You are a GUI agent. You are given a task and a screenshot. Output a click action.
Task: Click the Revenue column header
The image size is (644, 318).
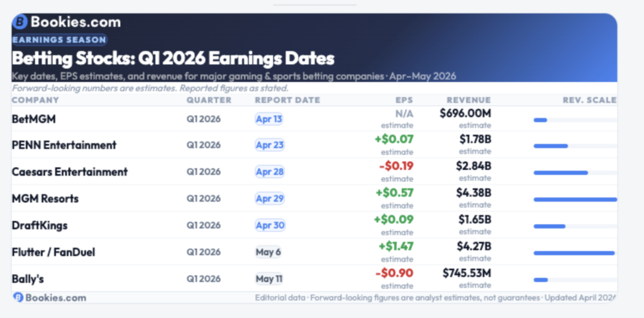click(469, 100)
